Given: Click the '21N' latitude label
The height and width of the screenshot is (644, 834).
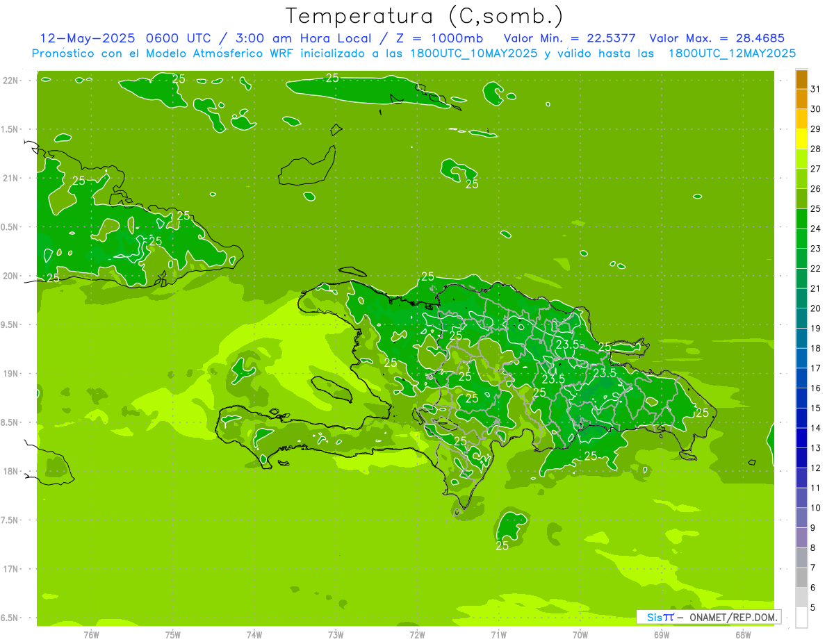Looking at the screenshot, I should pyautogui.click(x=11, y=179).
